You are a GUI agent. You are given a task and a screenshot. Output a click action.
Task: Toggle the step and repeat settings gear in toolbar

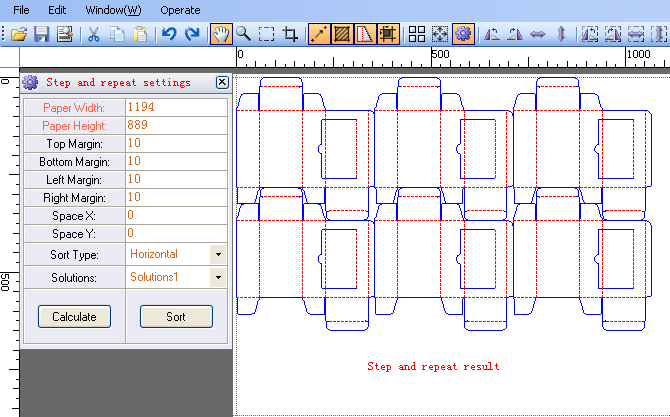click(463, 34)
